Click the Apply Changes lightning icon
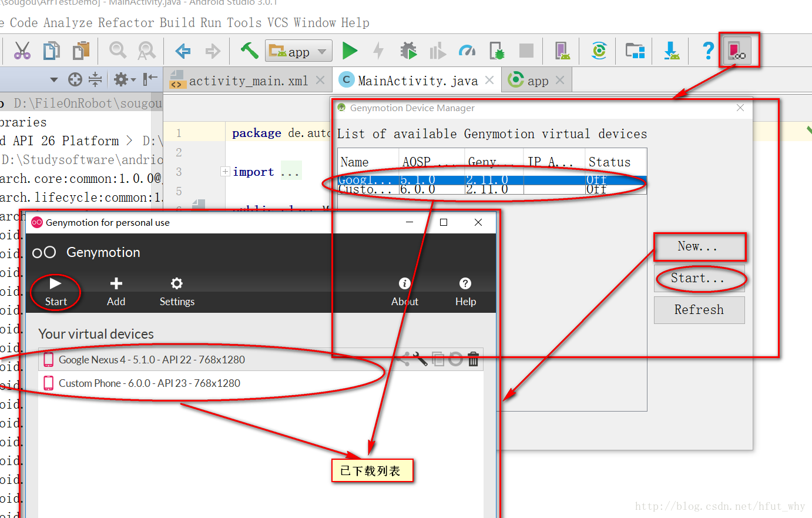Image resolution: width=812 pixels, height=518 pixels. pyautogui.click(x=379, y=51)
